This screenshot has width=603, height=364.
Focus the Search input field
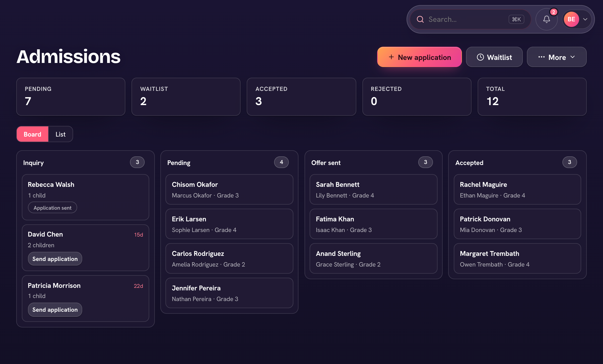point(470,19)
